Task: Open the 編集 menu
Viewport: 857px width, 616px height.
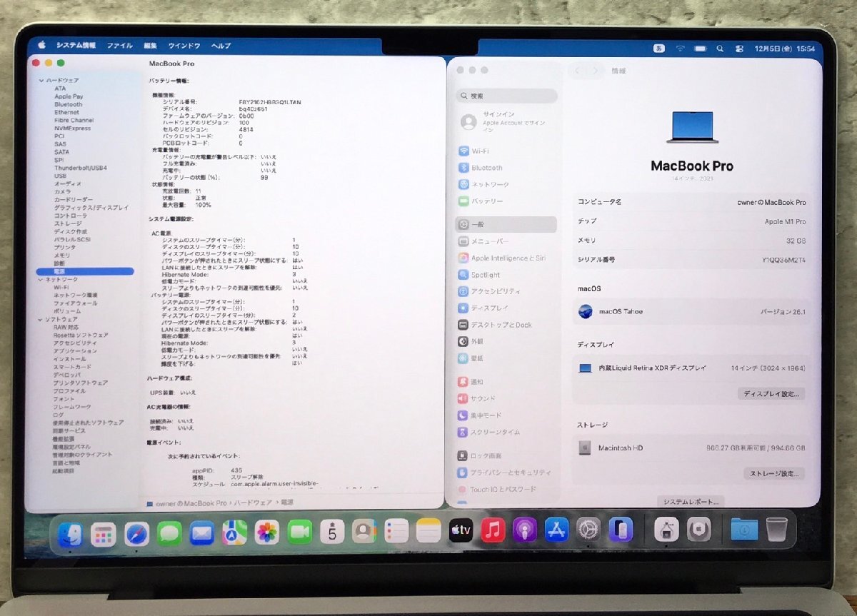Action: (x=150, y=45)
